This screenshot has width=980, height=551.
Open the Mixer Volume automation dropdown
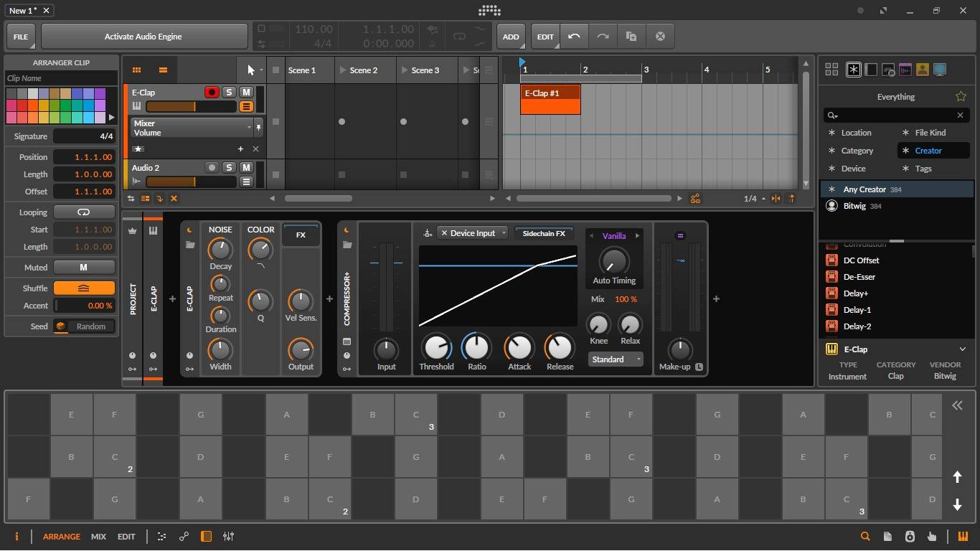[x=192, y=128]
